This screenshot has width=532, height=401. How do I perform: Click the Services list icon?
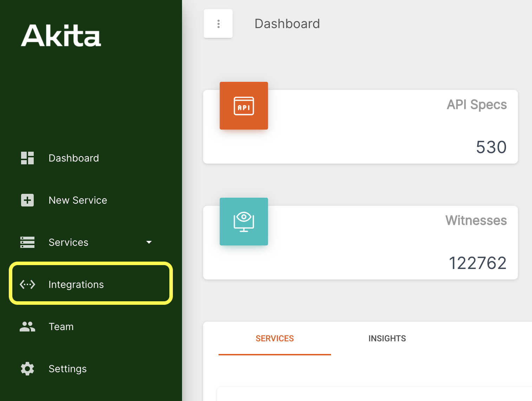[x=27, y=242]
